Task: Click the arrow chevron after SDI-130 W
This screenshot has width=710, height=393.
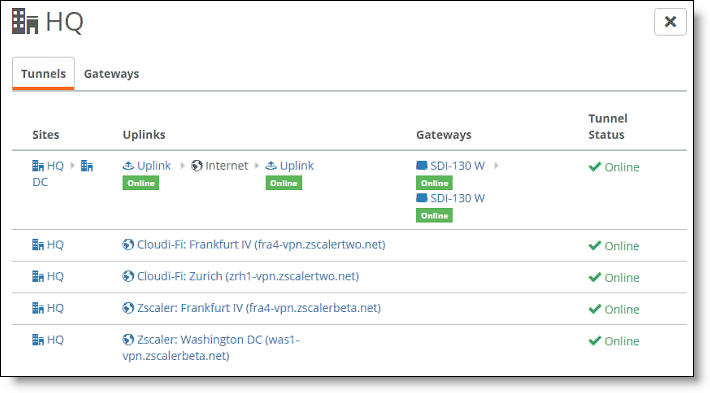Action: 496,166
